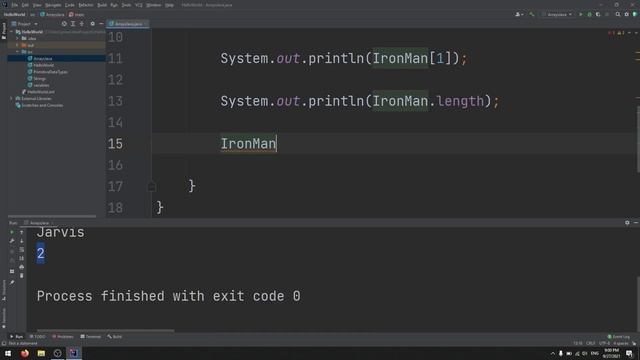Collapse the HelloWorld project root

[x=12, y=31]
